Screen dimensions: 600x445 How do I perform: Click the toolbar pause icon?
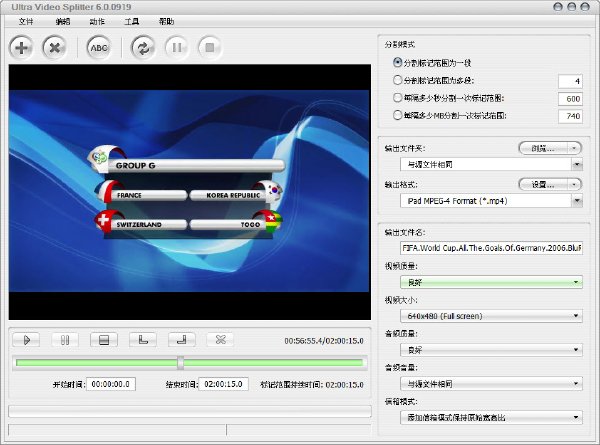[176, 48]
